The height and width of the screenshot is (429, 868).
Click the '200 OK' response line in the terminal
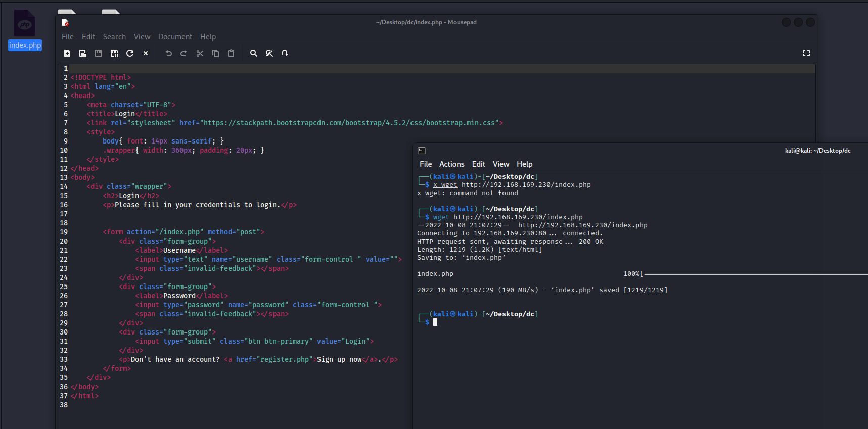(510, 242)
